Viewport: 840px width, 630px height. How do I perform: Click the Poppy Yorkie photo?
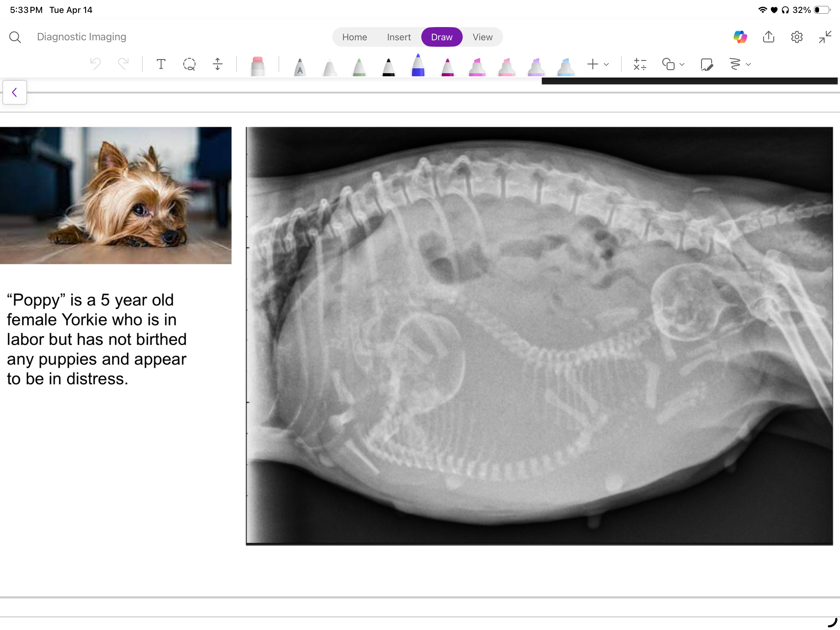(x=116, y=196)
